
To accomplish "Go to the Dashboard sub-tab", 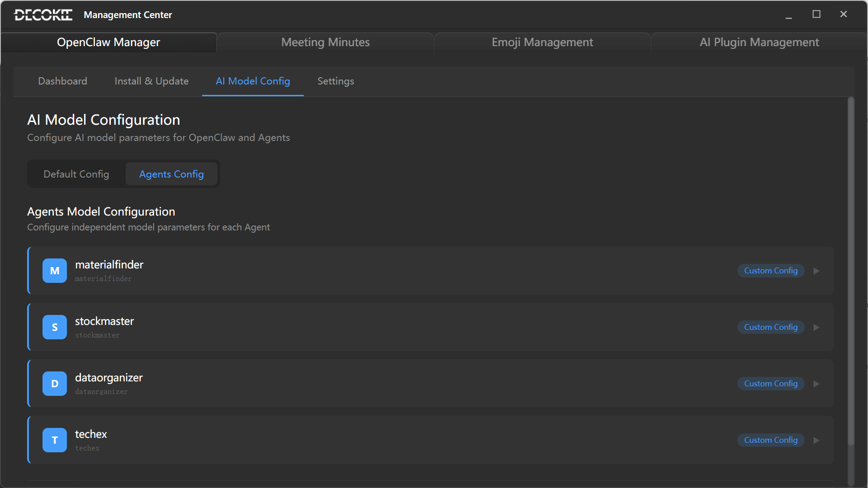I will (63, 81).
